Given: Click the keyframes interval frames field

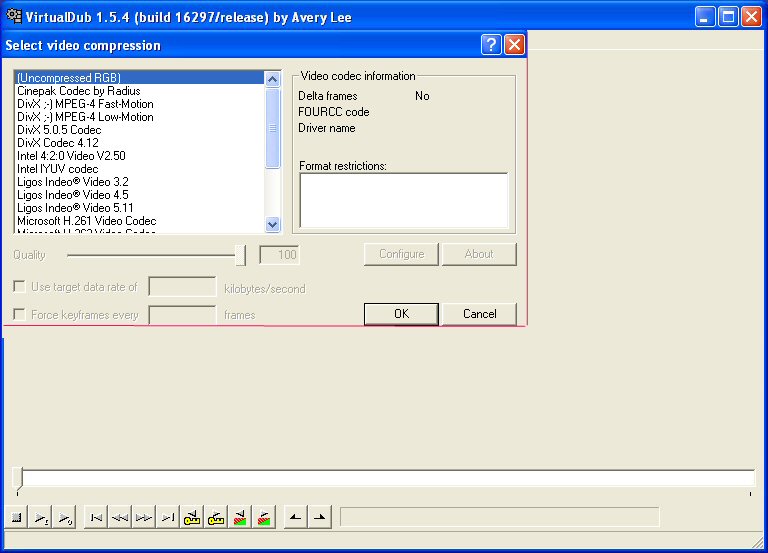Looking at the screenshot, I should tap(182, 315).
